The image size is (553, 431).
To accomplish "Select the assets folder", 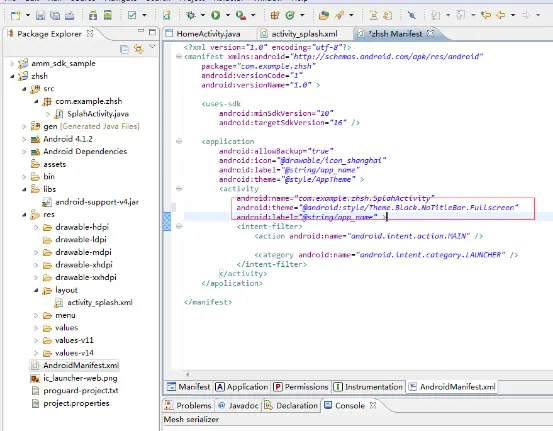I will point(54,164).
